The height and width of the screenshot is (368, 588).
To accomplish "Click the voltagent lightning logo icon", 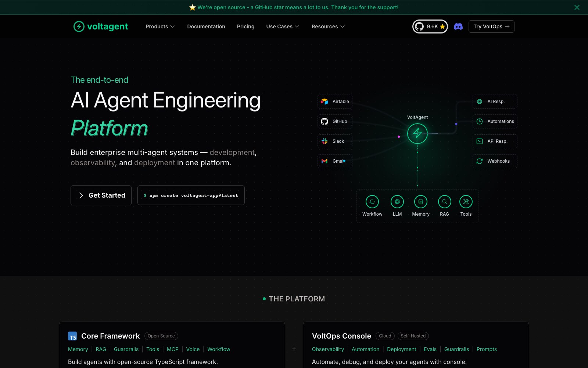I will tap(79, 26).
